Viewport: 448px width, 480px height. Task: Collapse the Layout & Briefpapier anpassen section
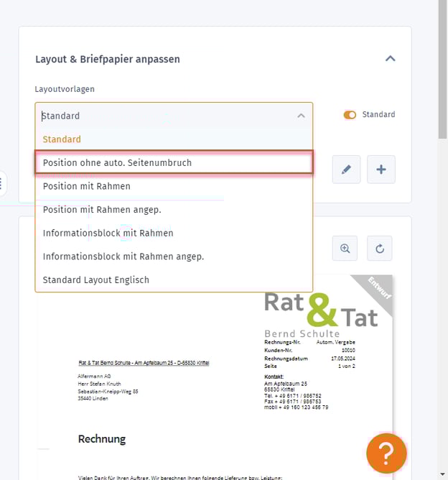[x=390, y=59]
